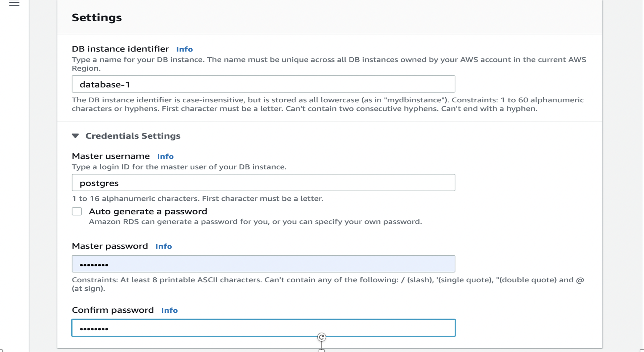This screenshot has height=352, width=644.
Task: Click the disclosure triangle beside Credentials Settings
Action: coord(76,136)
